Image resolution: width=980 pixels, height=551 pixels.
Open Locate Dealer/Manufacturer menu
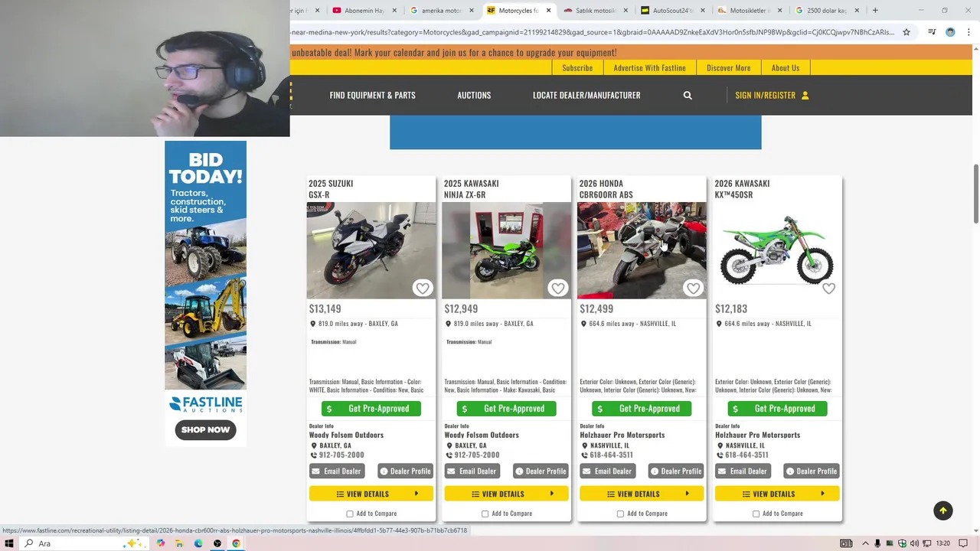pyautogui.click(x=586, y=95)
